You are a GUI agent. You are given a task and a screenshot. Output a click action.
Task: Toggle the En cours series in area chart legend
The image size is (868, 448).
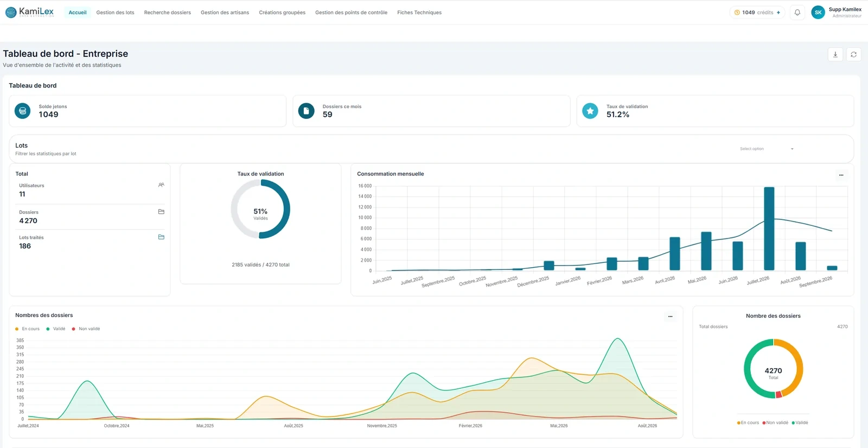pos(28,329)
